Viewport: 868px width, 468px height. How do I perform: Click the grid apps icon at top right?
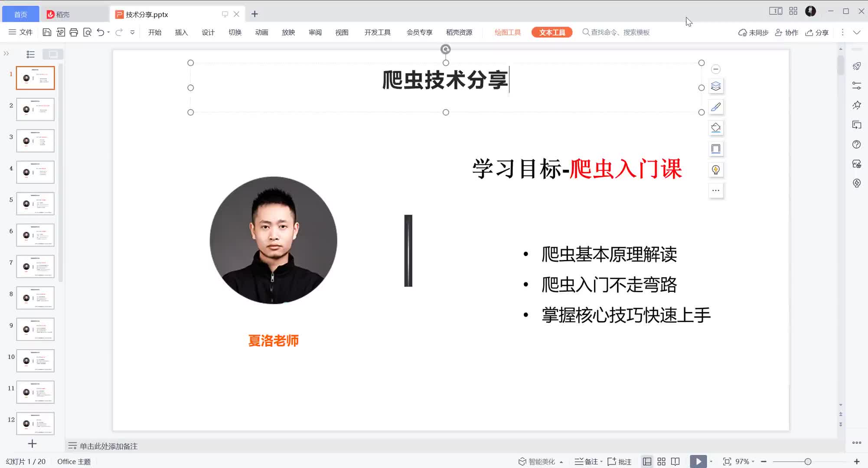coord(793,11)
